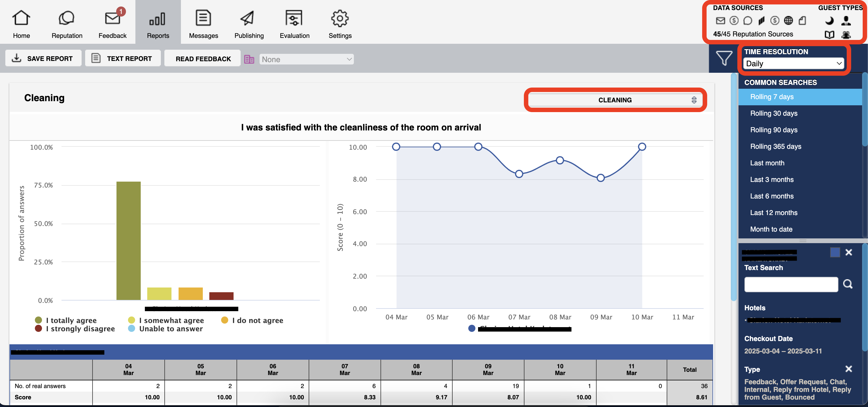The width and height of the screenshot is (868, 407).
Task: Select Last month search
Action: pyautogui.click(x=800, y=163)
